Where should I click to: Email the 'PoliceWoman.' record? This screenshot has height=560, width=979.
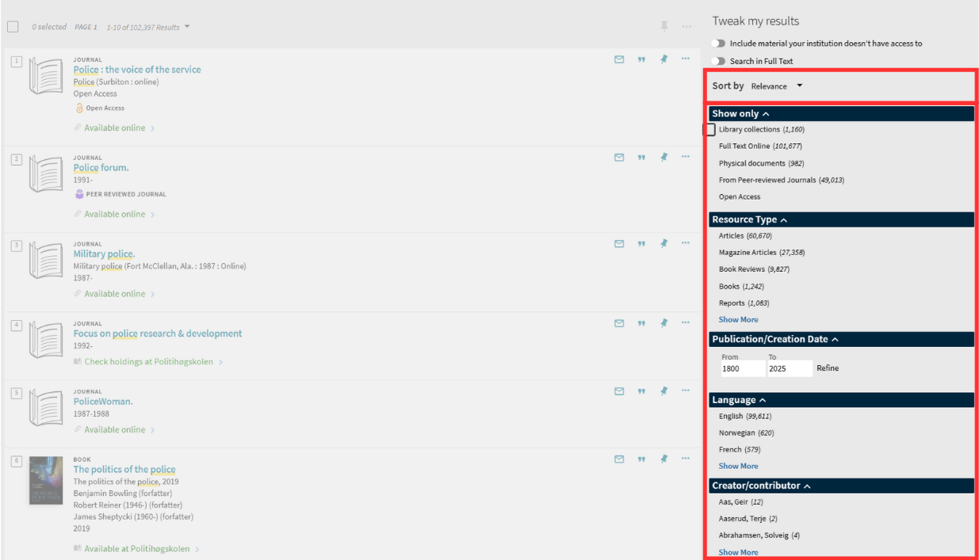(619, 390)
